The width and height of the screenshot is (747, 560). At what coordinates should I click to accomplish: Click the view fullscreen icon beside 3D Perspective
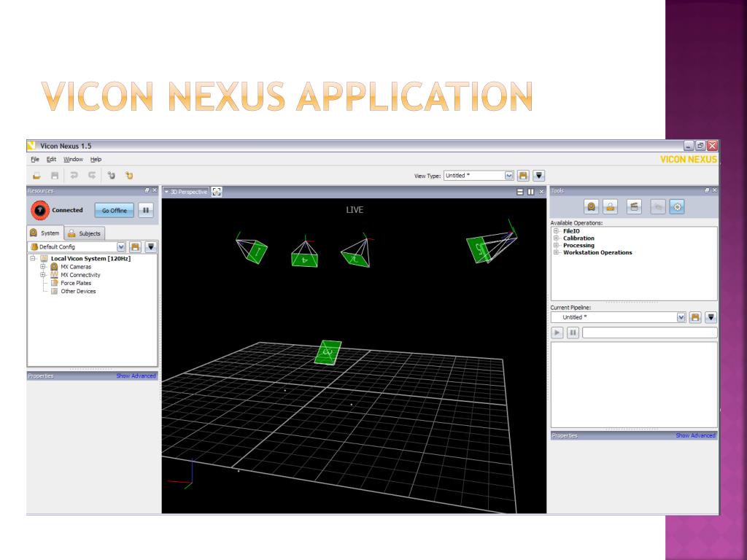[217, 192]
